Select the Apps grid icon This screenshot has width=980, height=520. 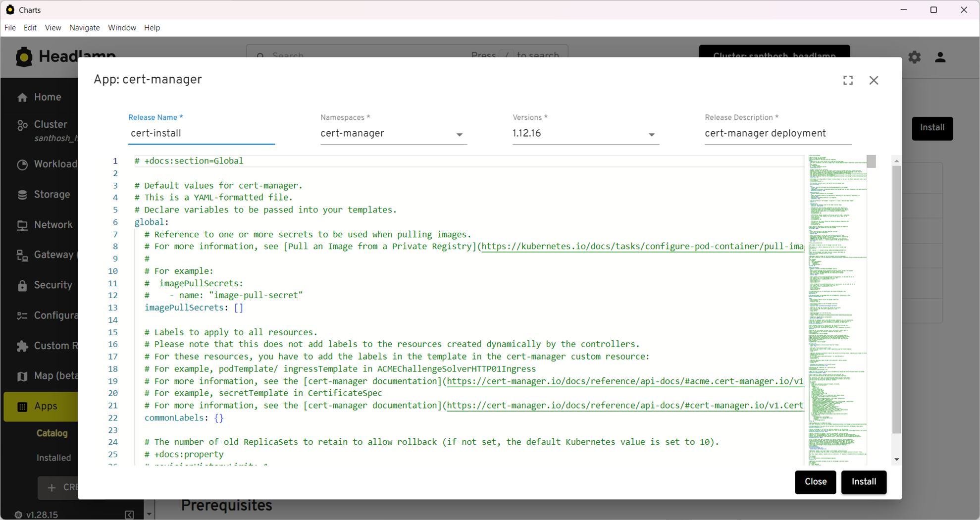pos(22,407)
